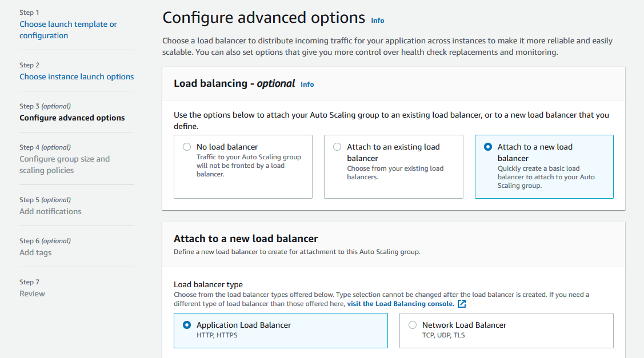Click the Attach to a new load balancer section heading

246,239
